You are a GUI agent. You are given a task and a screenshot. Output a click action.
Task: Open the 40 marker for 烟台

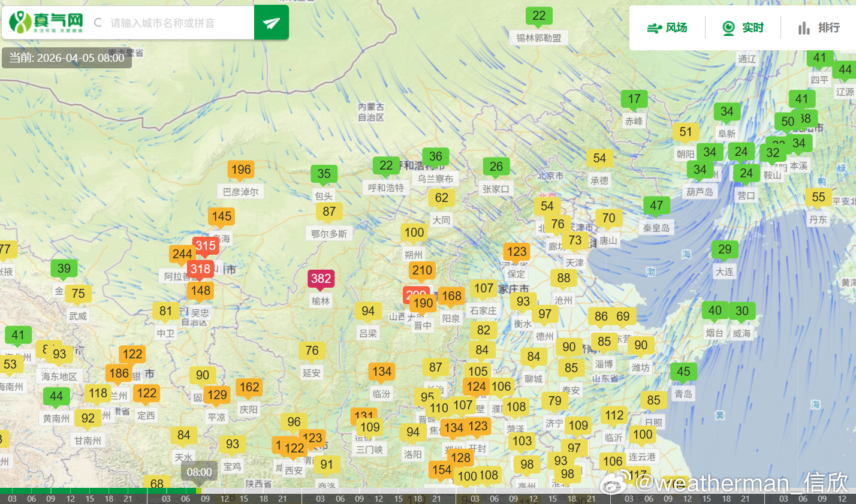pos(715,311)
